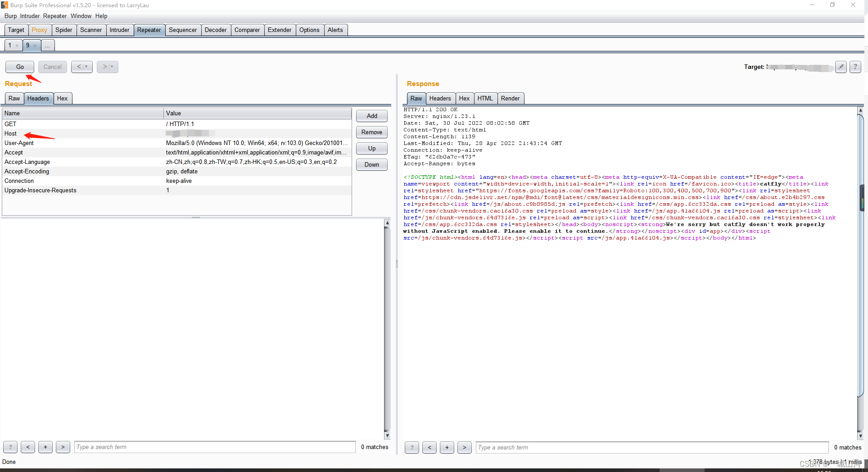This screenshot has height=472, width=868.
Task: Go to next request search match
Action: click(63, 447)
